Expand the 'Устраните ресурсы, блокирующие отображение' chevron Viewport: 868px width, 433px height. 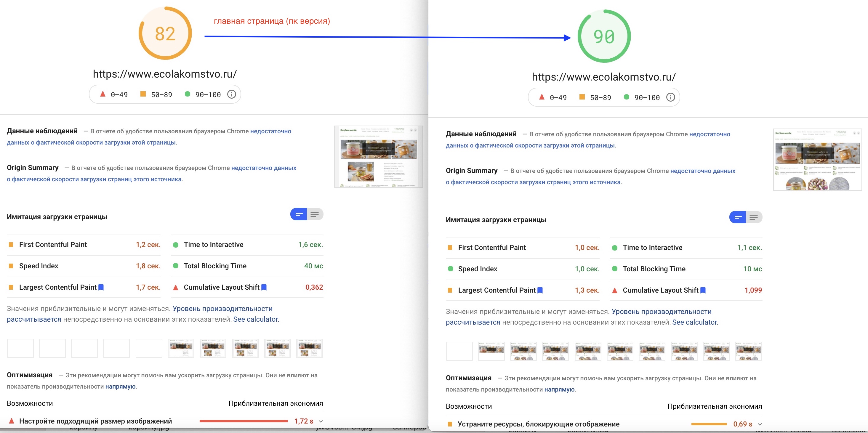tap(760, 424)
